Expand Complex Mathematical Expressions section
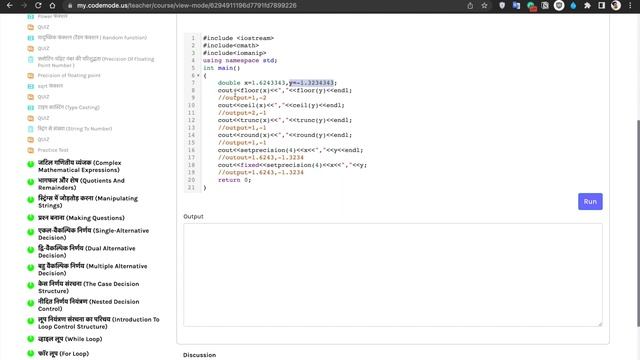 click(x=80, y=166)
